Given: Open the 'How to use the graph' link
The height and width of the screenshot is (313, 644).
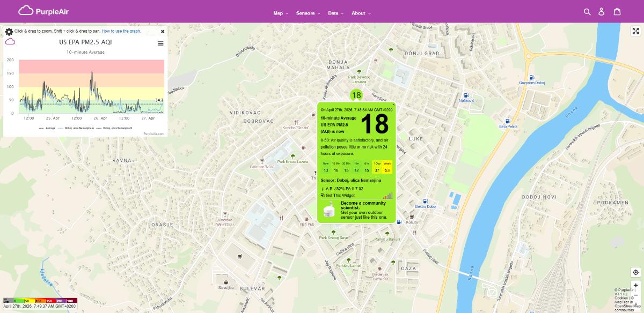Looking at the screenshot, I should click(121, 31).
